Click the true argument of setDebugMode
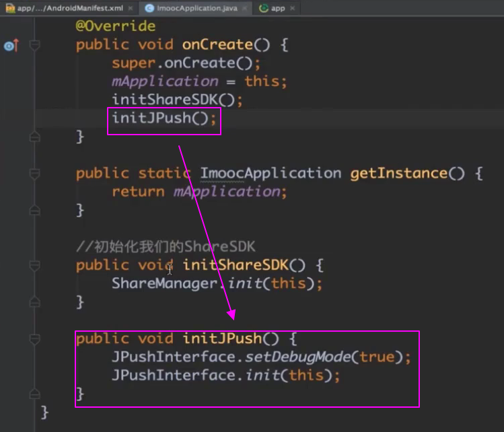Screen dimensions: 504x432 click(x=377, y=357)
